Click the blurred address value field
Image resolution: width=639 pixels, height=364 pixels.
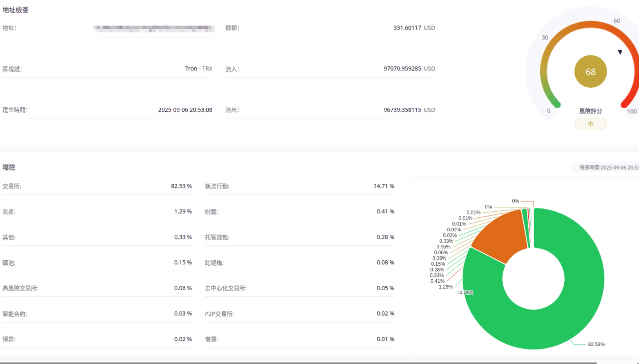pyautogui.click(x=154, y=28)
